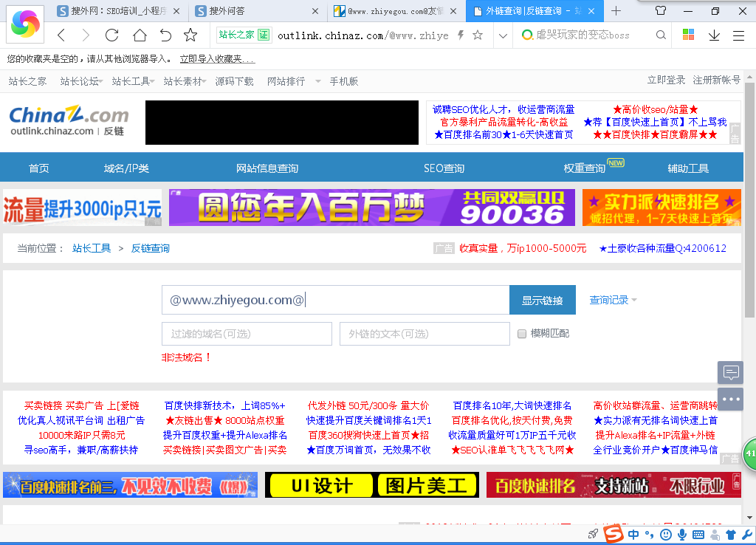The height and width of the screenshot is (545, 756).
Task: Toggle the punctuation mode icon in IME bar
Action: click(x=649, y=535)
